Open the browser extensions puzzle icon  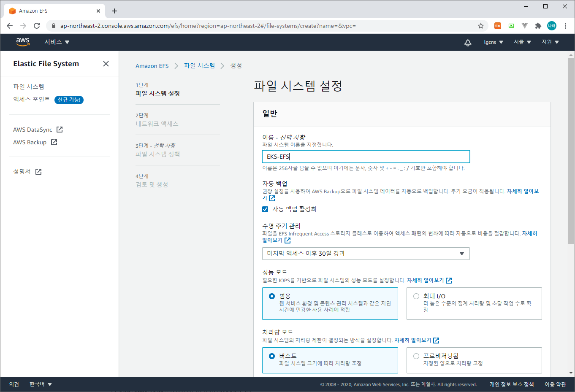click(x=538, y=26)
